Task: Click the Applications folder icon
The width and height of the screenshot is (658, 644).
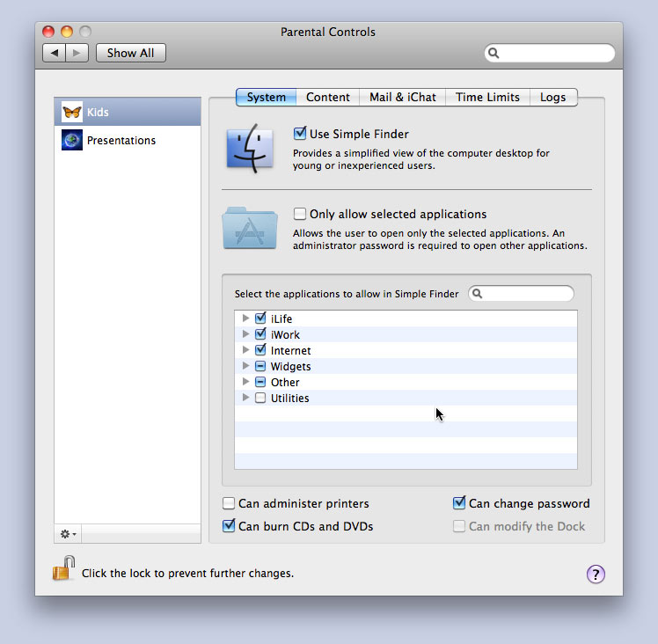Action: pyautogui.click(x=250, y=228)
